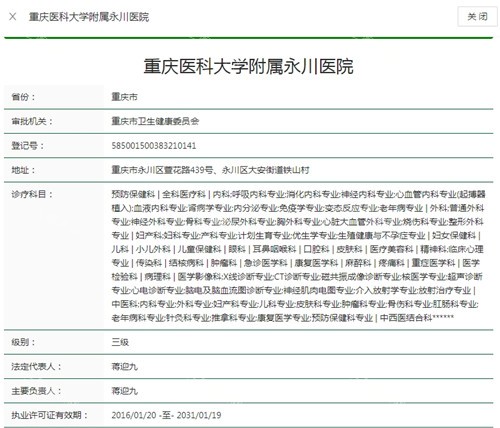The height and width of the screenshot is (428, 500).
Task: Click the 执业许可证有效期 label
Action: 49,415
